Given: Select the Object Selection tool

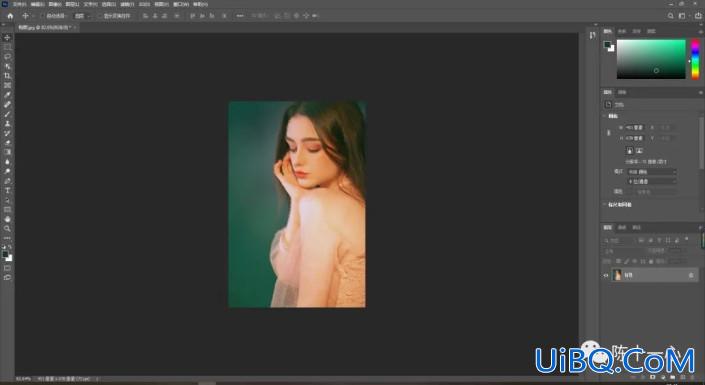Looking at the screenshot, I should (7, 66).
